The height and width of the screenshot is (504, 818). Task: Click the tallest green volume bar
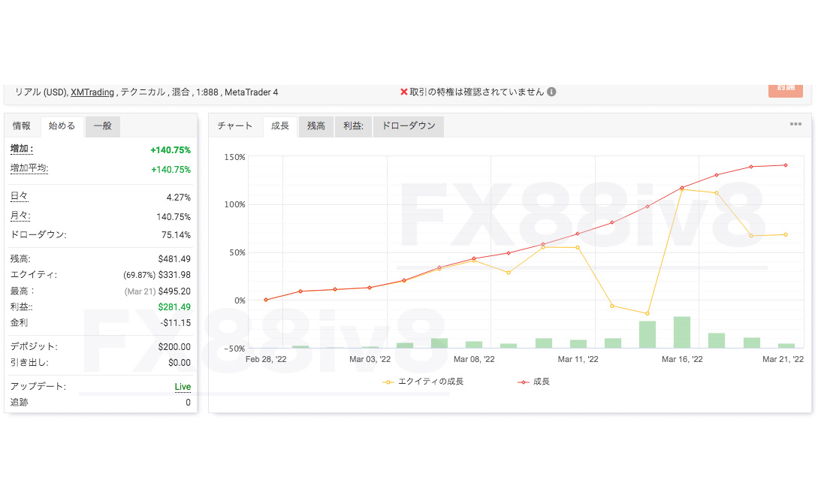click(x=682, y=332)
